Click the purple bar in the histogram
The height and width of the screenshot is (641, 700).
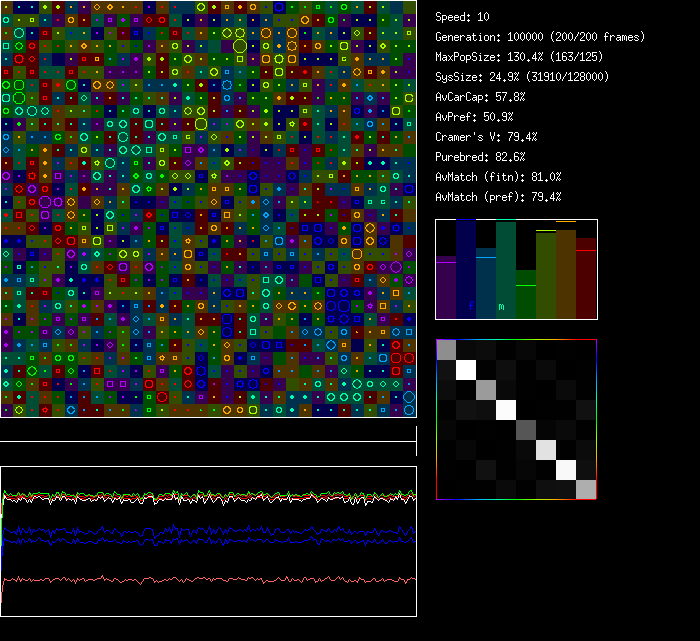(x=446, y=288)
